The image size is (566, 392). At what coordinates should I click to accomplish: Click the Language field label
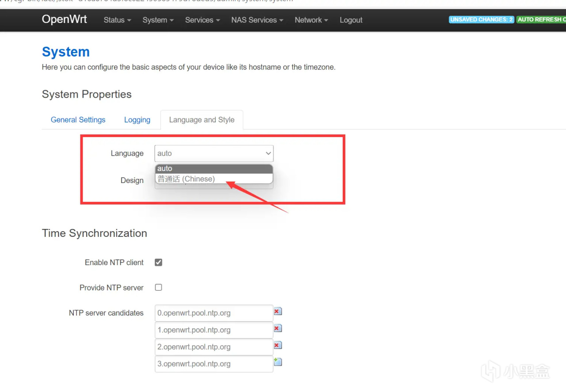click(127, 153)
